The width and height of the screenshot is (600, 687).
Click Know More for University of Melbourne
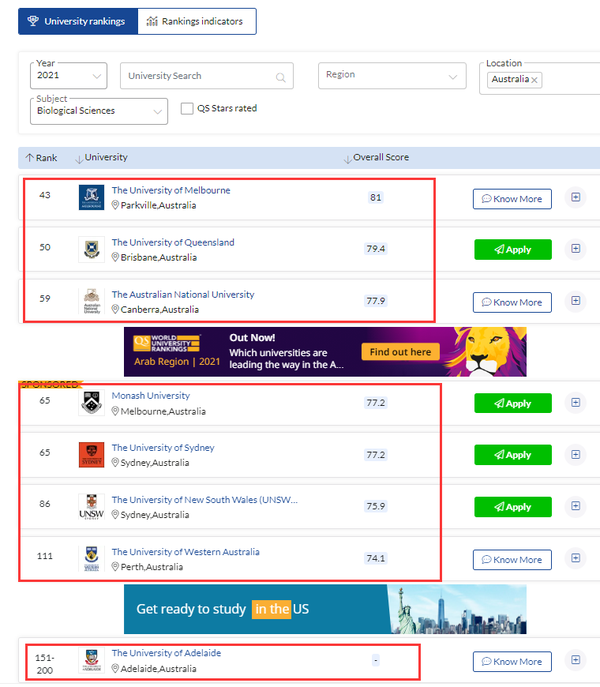pos(512,199)
